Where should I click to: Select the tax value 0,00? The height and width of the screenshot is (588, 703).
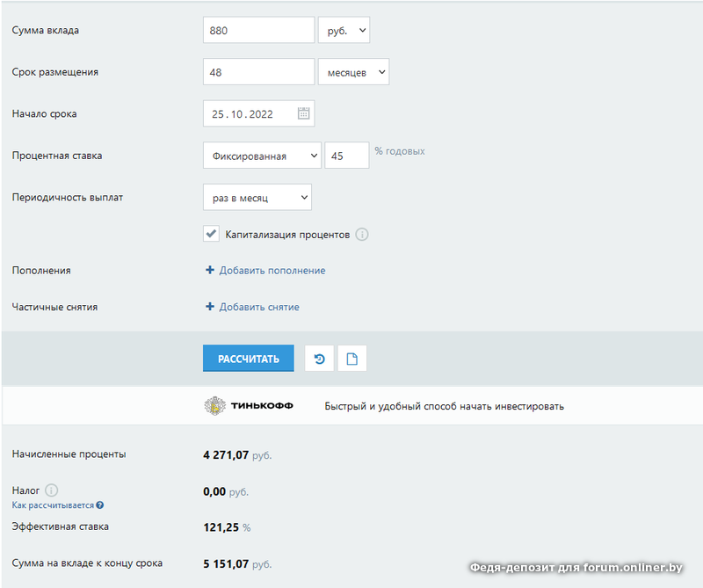click(214, 491)
